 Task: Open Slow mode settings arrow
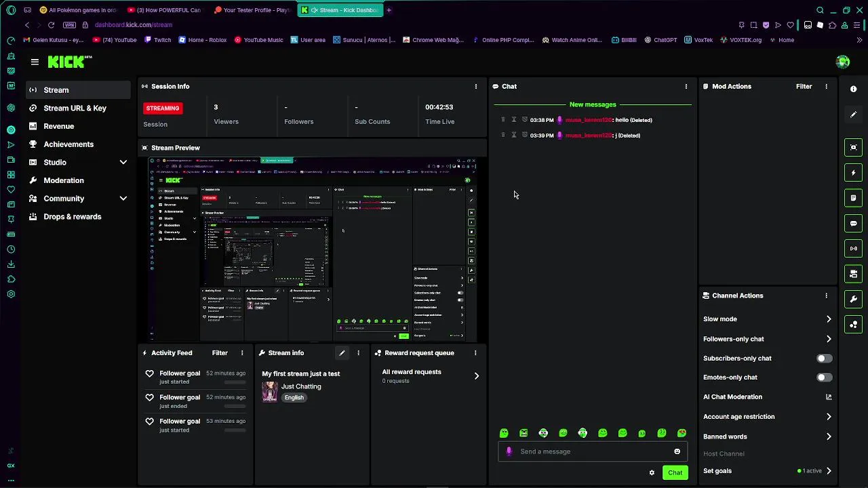[x=829, y=319]
